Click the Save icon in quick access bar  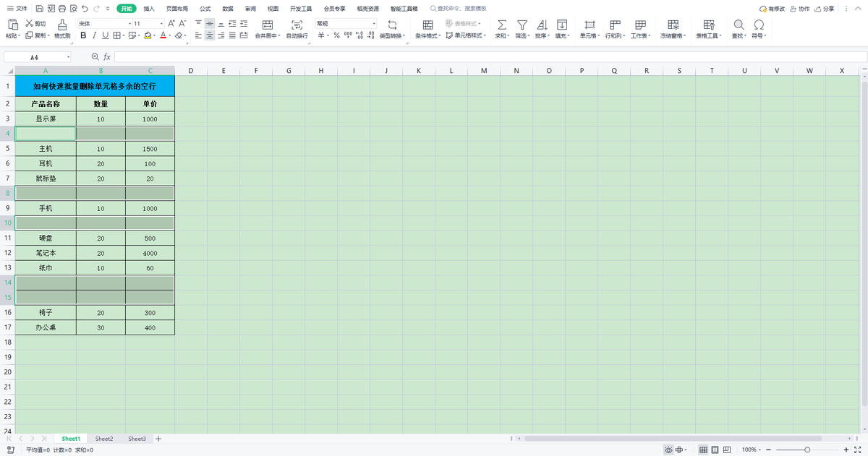coord(40,9)
